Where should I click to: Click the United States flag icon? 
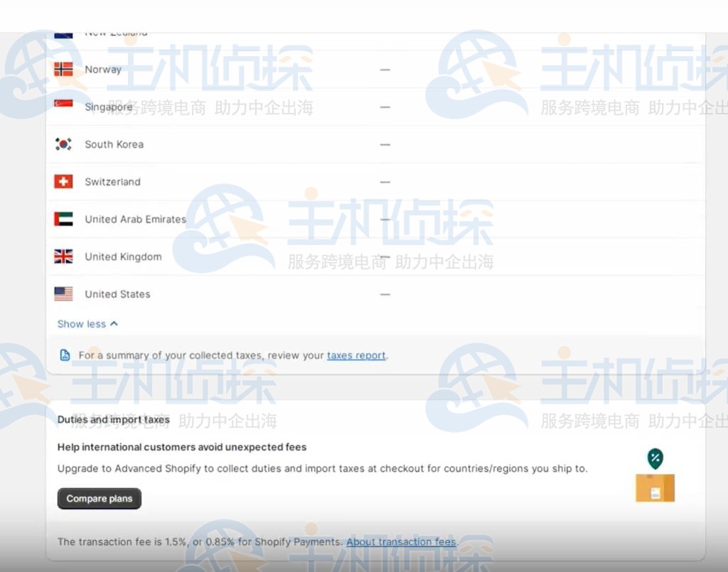pyautogui.click(x=63, y=293)
